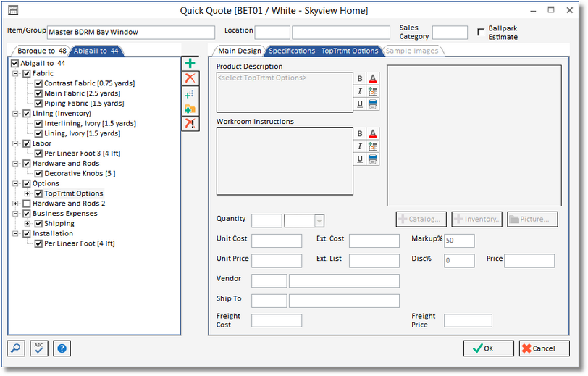This screenshot has width=588, height=376.
Task: Click the OK button
Action: (x=488, y=348)
